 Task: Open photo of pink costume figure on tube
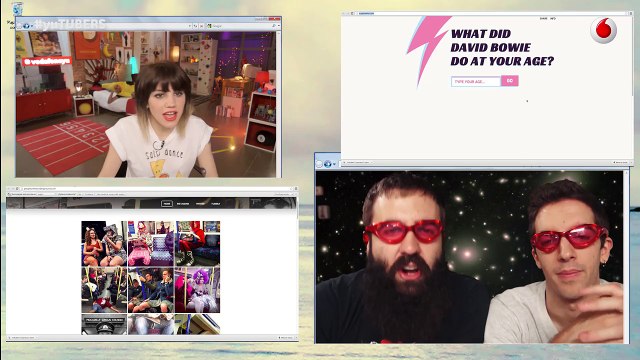click(151, 244)
